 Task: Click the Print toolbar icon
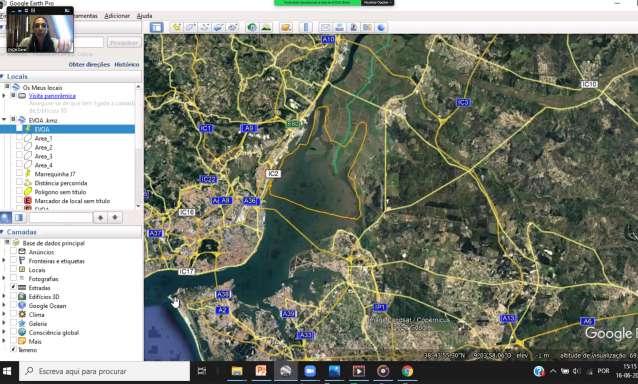point(339,27)
